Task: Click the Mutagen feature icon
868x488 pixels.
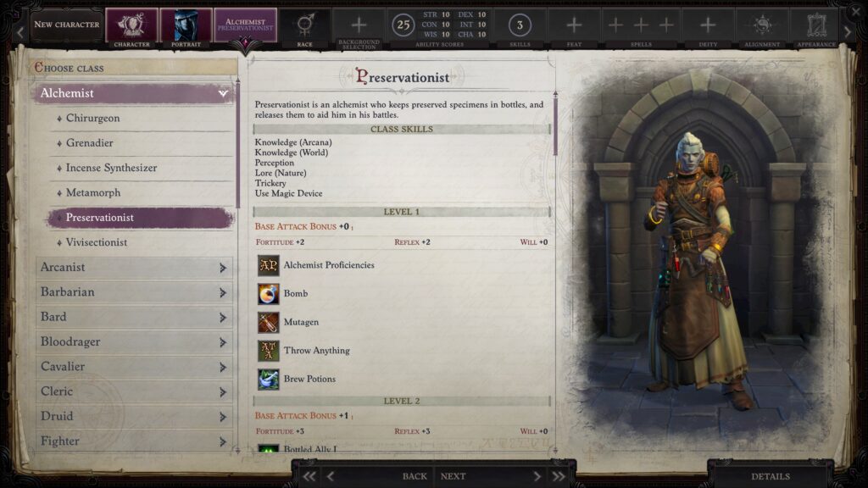Action: pyautogui.click(x=269, y=323)
